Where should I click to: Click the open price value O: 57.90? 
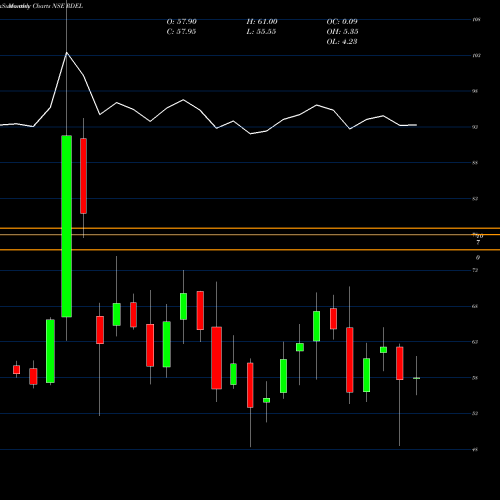182,22
